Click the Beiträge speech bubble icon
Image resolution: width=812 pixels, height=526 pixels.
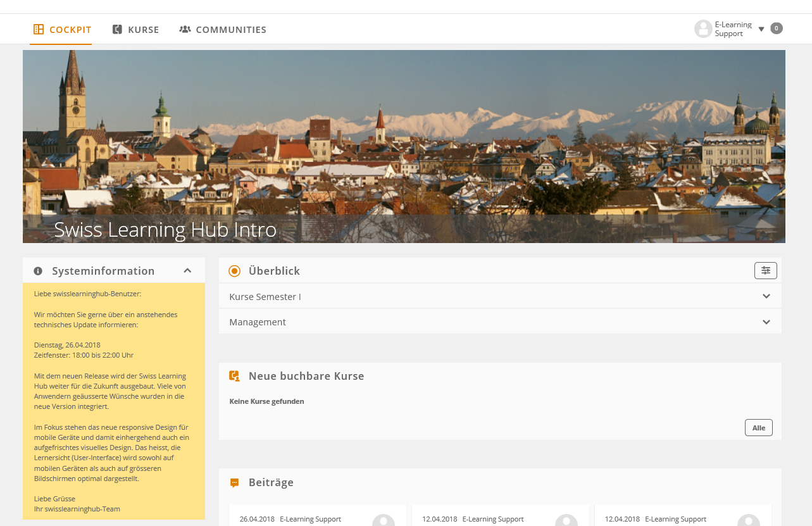tap(235, 483)
